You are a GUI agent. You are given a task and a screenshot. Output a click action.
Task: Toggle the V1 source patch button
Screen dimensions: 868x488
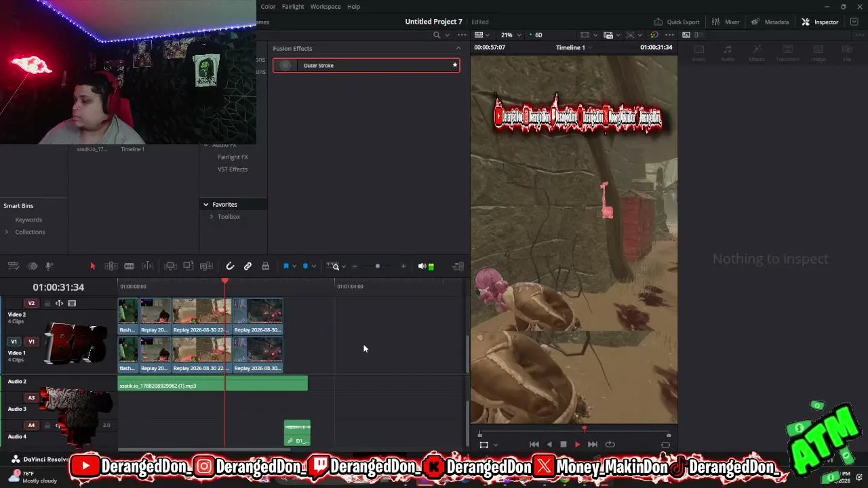(14, 342)
